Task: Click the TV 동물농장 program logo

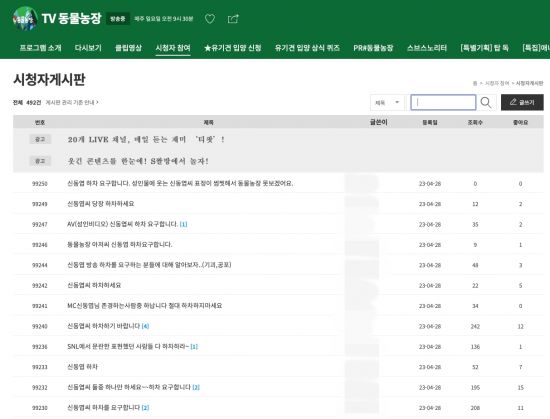Action: [x=25, y=19]
